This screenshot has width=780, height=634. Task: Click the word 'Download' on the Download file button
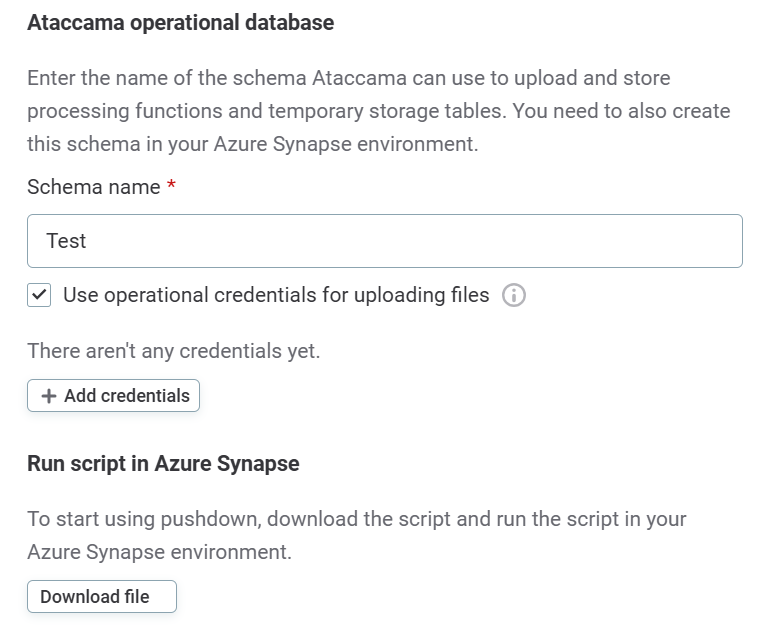80,597
